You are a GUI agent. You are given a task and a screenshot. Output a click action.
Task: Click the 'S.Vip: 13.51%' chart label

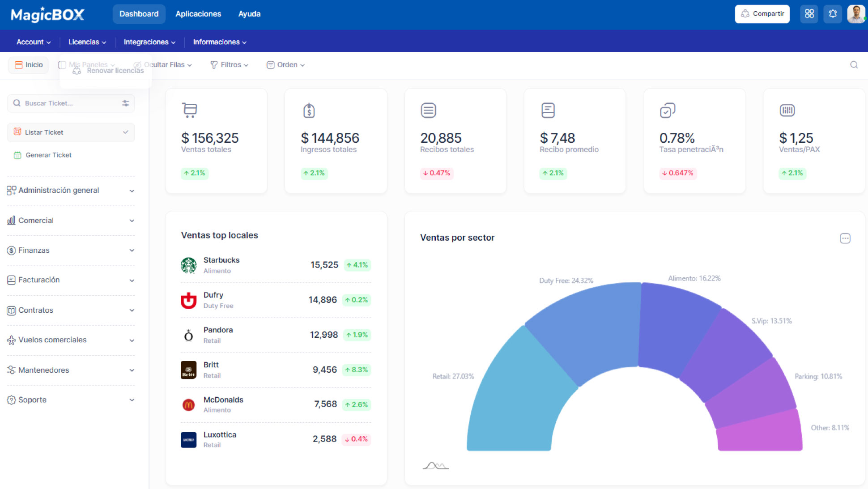(x=771, y=321)
